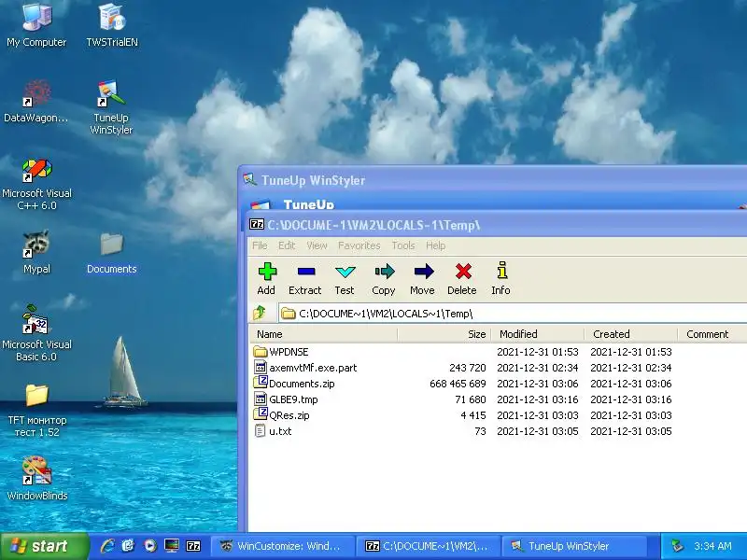This screenshot has width=747, height=560.
Task: Open the Help menu in 7-Zip
Action: [x=435, y=245]
